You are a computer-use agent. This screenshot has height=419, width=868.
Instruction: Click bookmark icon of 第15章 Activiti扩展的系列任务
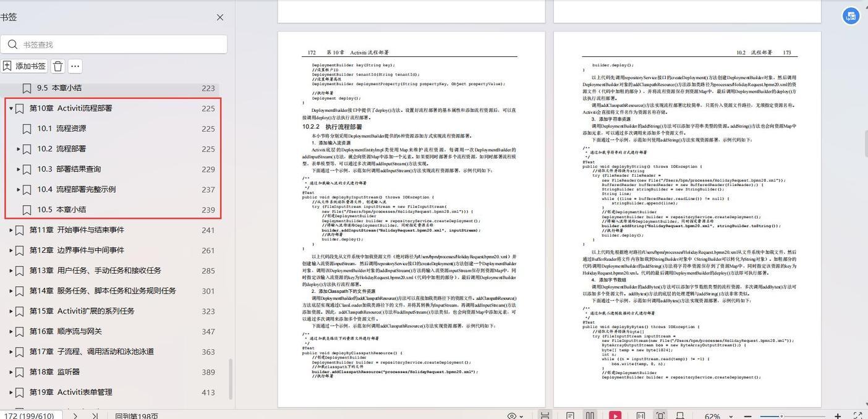tap(19, 311)
